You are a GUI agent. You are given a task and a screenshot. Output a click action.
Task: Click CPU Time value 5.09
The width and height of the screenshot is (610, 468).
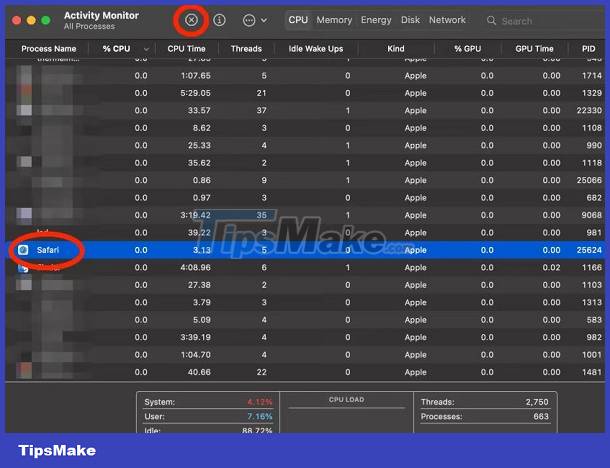[x=202, y=320]
